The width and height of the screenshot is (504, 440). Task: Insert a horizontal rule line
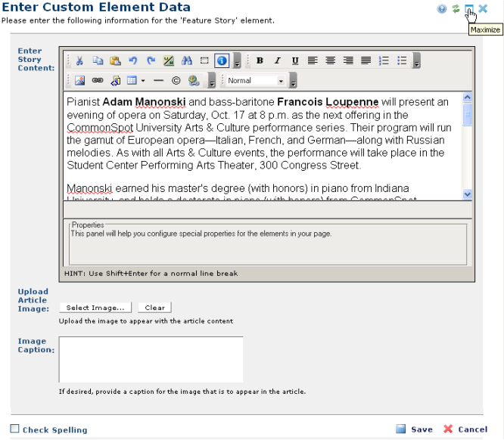pyautogui.click(x=158, y=80)
